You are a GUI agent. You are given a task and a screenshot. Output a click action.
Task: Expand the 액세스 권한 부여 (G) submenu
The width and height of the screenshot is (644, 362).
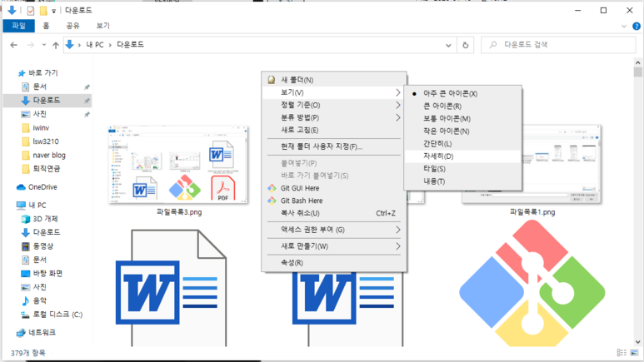334,230
